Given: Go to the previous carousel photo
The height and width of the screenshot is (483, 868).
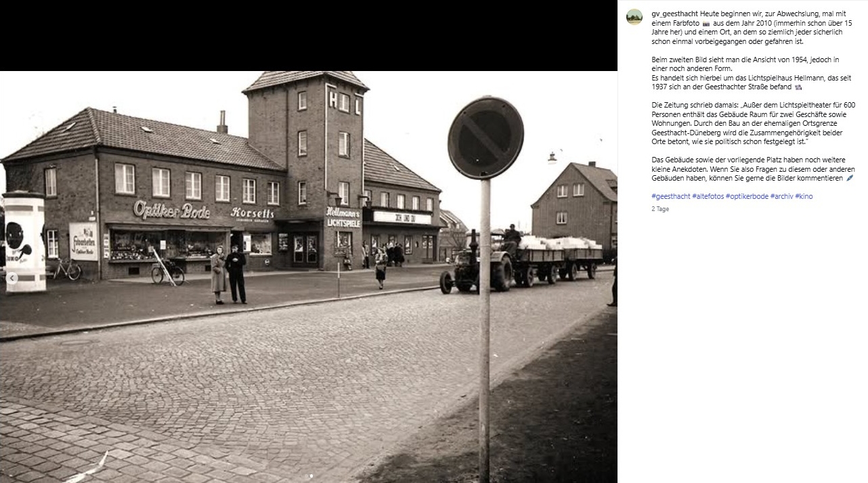Looking at the screenshot, I should coord(12,277).
